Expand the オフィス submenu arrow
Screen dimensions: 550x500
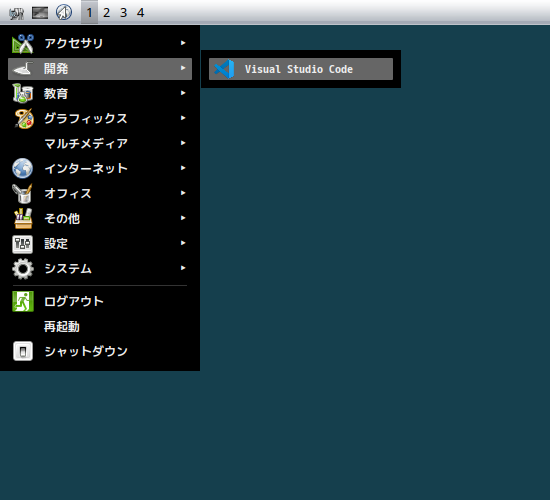click(183, 193)
